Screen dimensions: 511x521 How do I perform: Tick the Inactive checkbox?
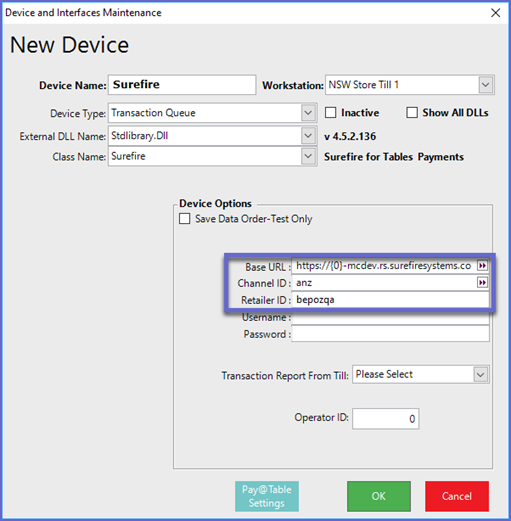(330, 113)
